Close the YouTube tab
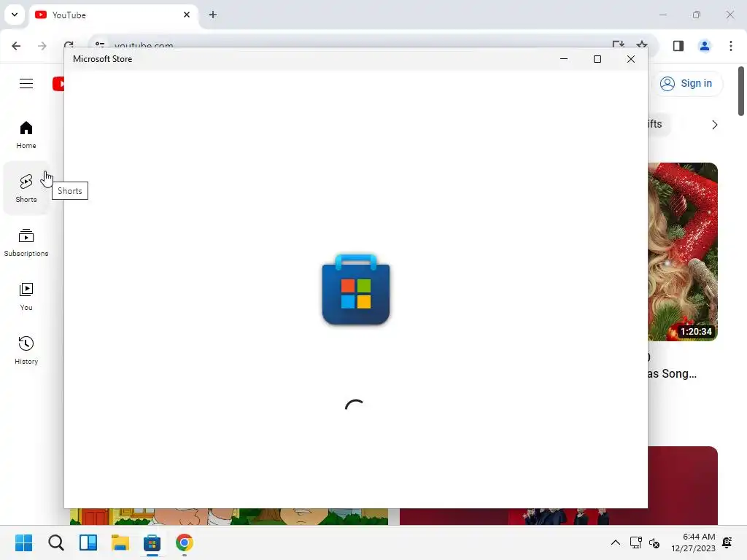 [x=187, y=15]
